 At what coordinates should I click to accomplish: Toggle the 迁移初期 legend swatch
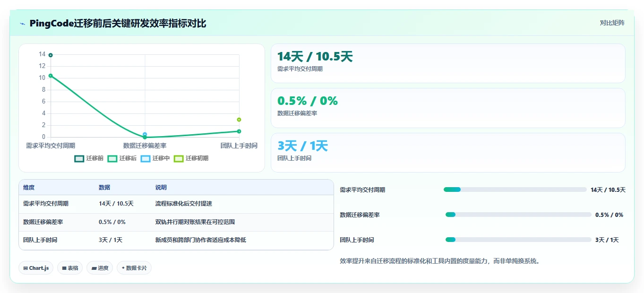click(179, 158)
